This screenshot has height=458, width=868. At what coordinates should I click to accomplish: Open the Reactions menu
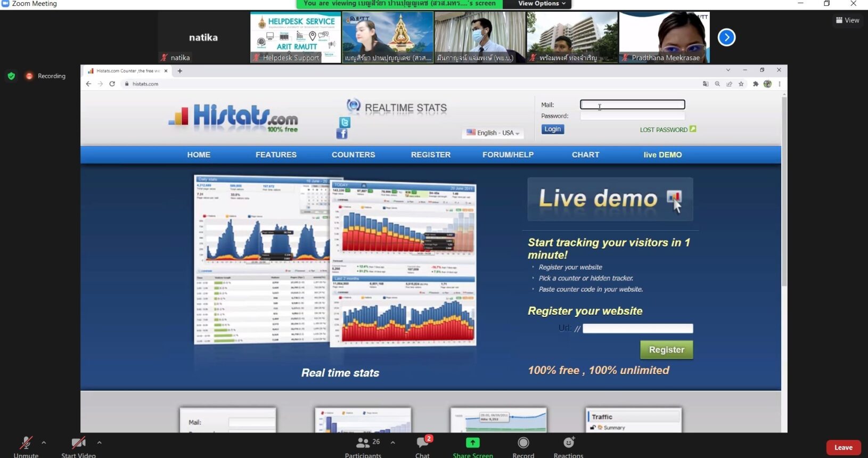pos(568,446)
